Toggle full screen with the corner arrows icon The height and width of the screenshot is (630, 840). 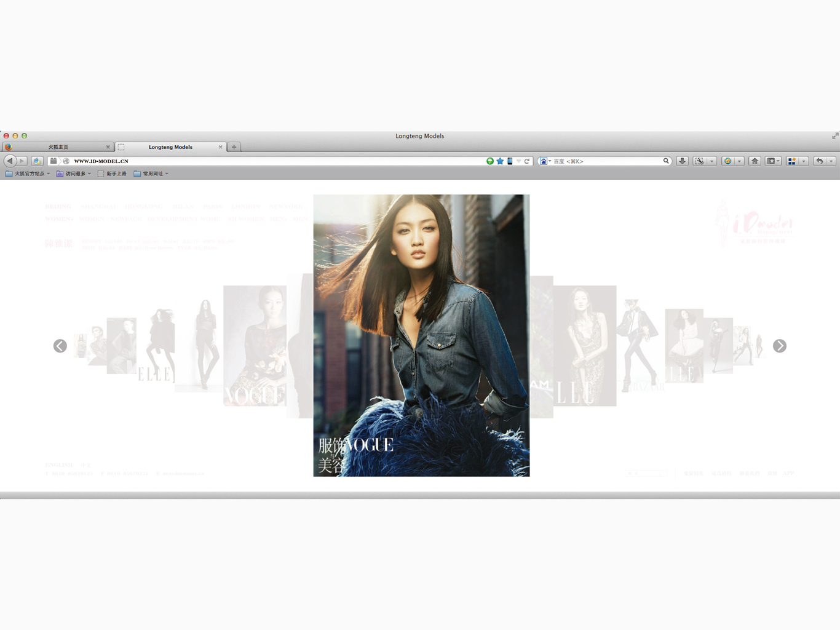point(834,136)
